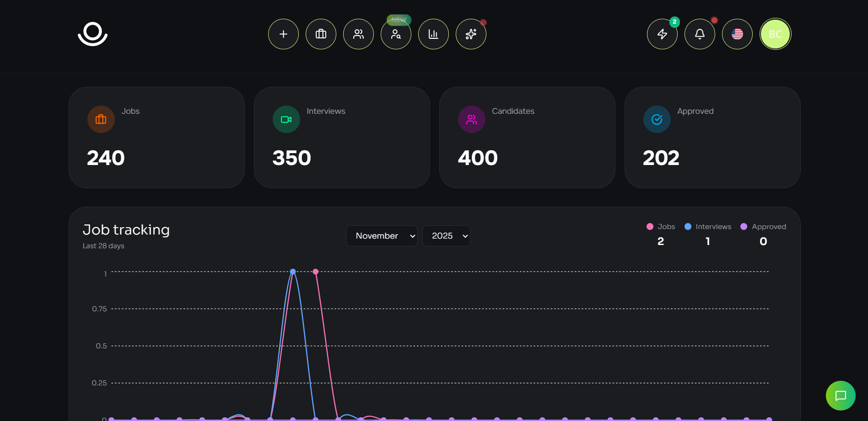Click the Interviews video camera icon
This screenshot has width=868, height=421.
[286, 119]
